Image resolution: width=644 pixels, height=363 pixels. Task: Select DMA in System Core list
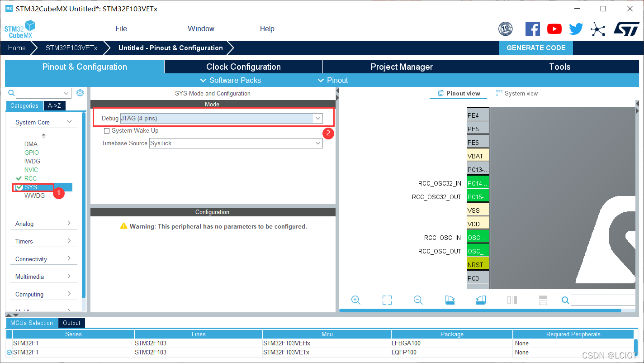pos(31,144)
